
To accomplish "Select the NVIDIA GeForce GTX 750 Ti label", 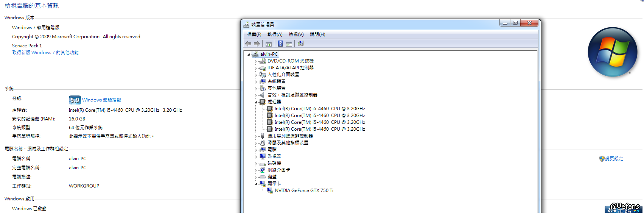I will tap(304, 191).
